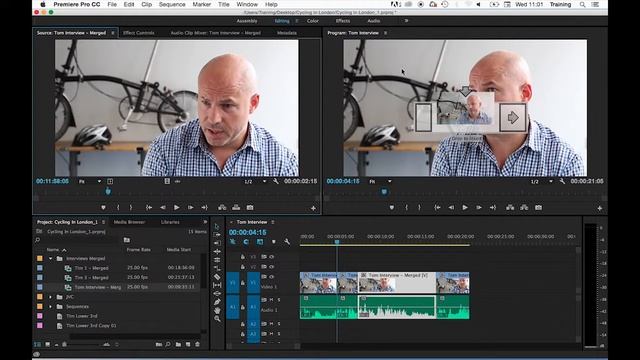Select the Slip tool

217,285
